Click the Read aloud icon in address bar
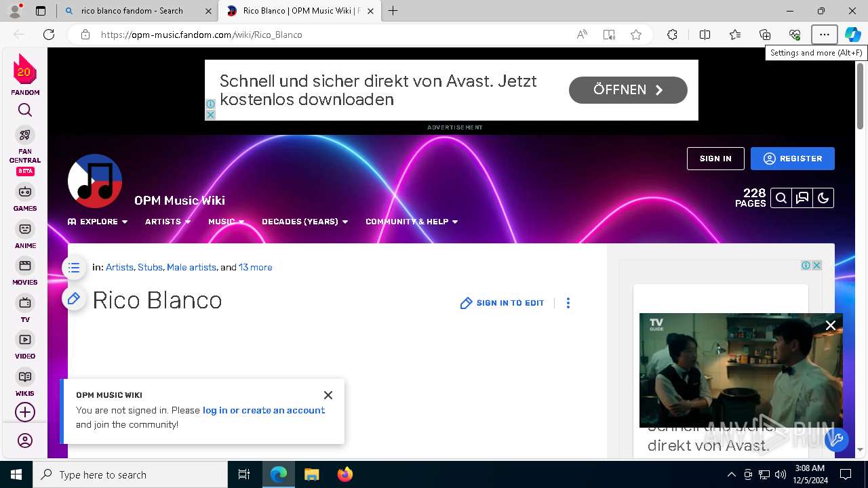This screenshot has height=488, width=868. click(582, 35)
